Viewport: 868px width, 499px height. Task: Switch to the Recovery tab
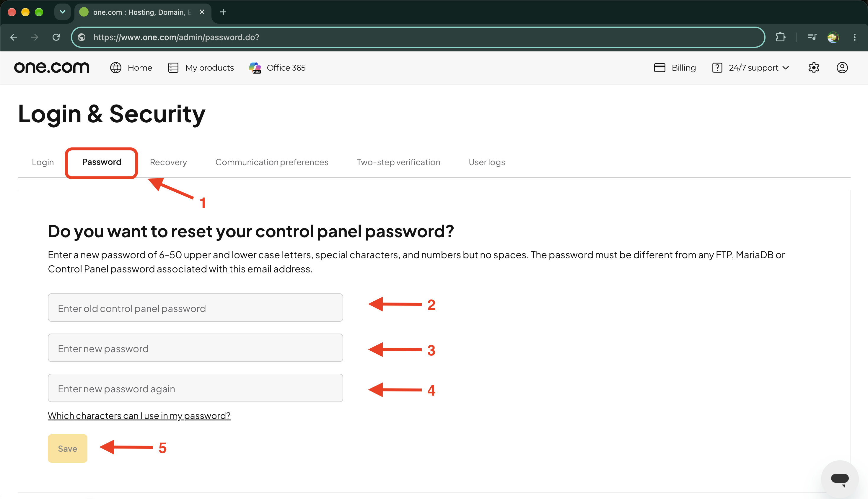pos(168,162)
